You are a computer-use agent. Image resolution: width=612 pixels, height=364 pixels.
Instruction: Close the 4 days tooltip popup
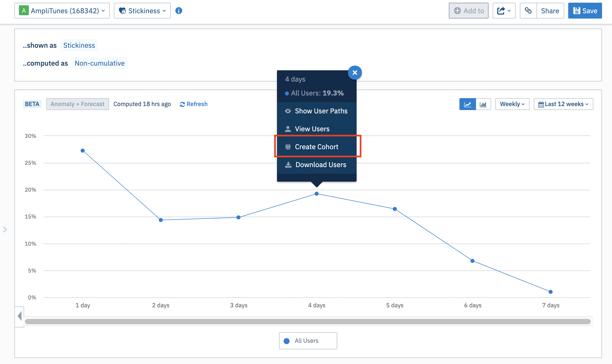(355, 73)
